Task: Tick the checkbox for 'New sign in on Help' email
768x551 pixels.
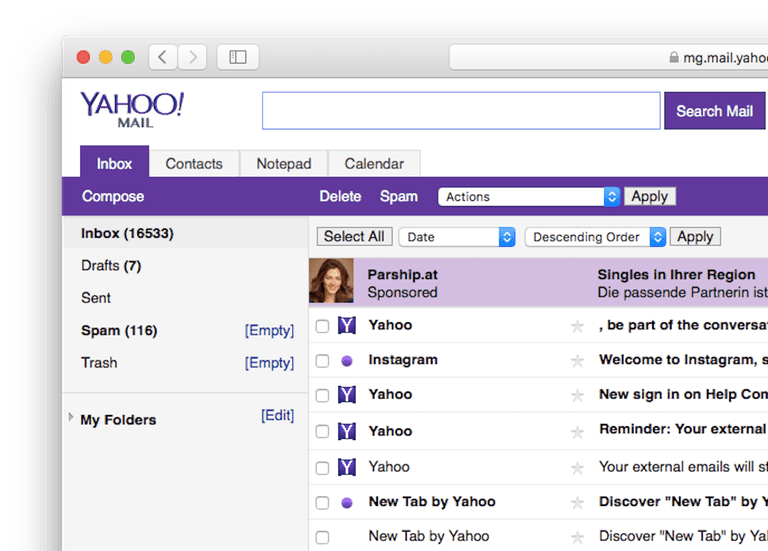Action: [x=322, y=395]
